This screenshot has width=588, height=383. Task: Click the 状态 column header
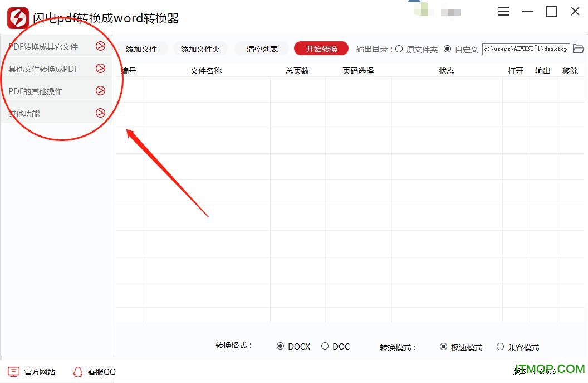point(447,71)
